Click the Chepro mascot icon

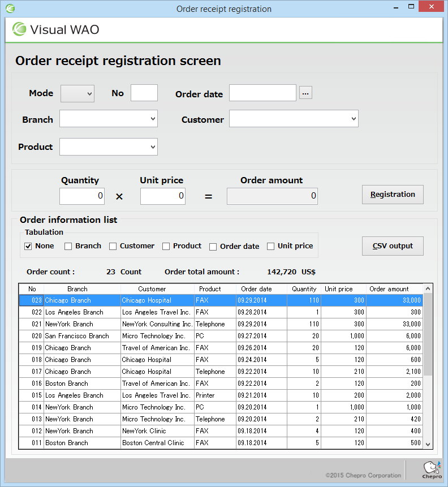point(432,469)
